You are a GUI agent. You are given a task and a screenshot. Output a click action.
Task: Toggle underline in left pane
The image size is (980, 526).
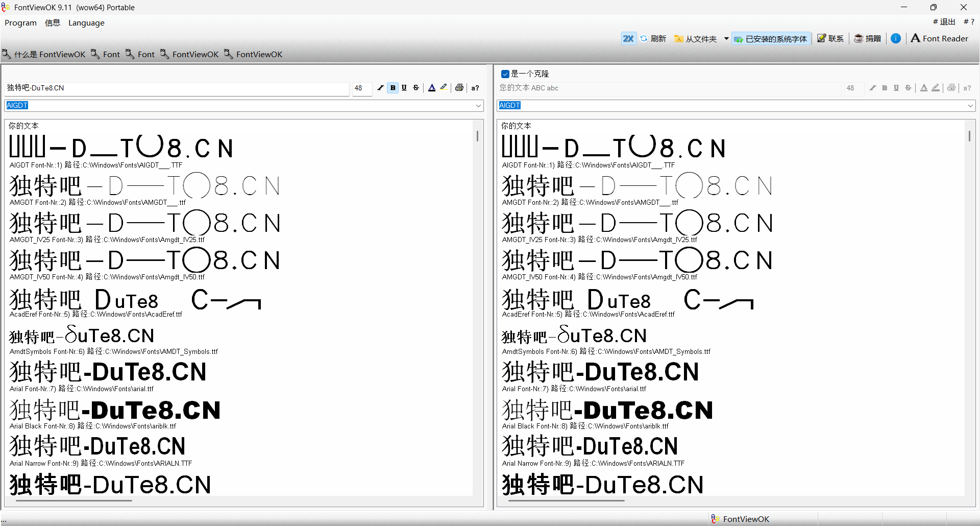pos(404,88)
